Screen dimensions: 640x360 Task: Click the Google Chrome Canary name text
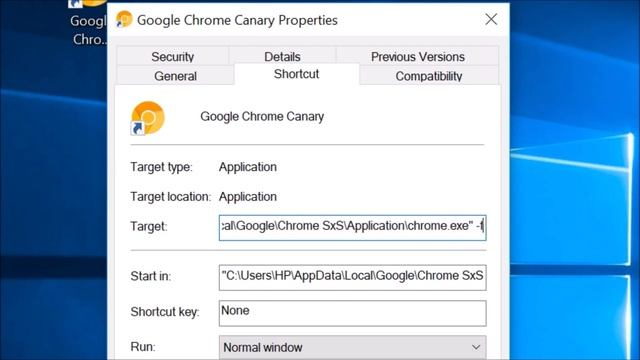[262, 117]
